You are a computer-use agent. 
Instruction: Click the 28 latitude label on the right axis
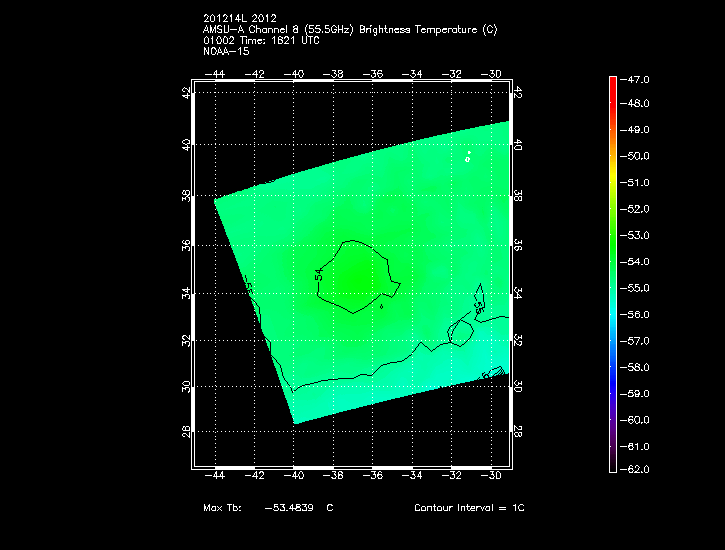pyautogui.click(x=517, y=431)
